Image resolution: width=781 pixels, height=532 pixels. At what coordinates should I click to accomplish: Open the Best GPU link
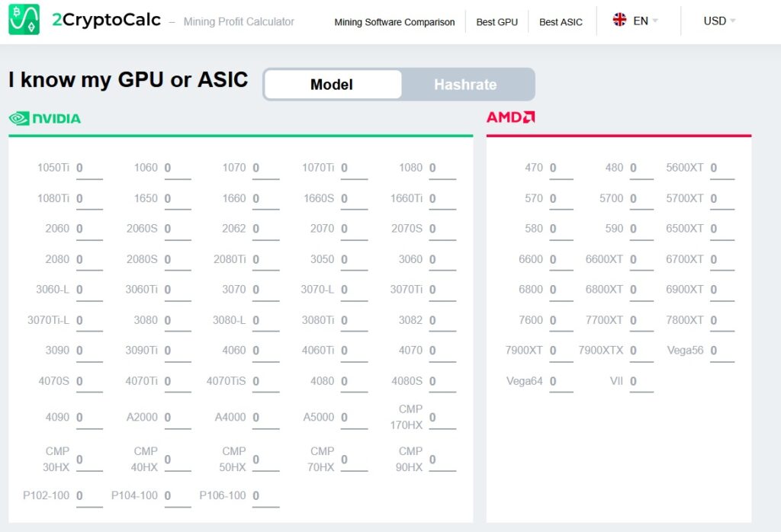point(497,22)
